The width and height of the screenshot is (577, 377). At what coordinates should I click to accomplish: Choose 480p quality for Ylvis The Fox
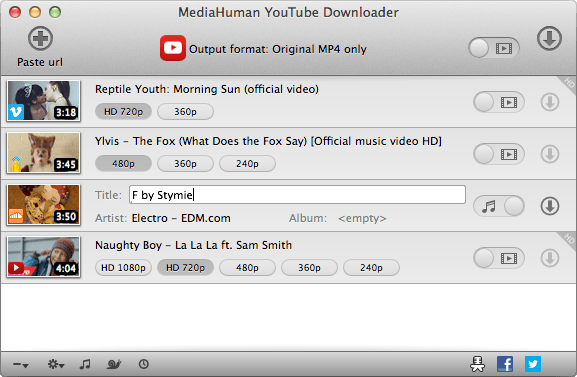coord(123,163)
